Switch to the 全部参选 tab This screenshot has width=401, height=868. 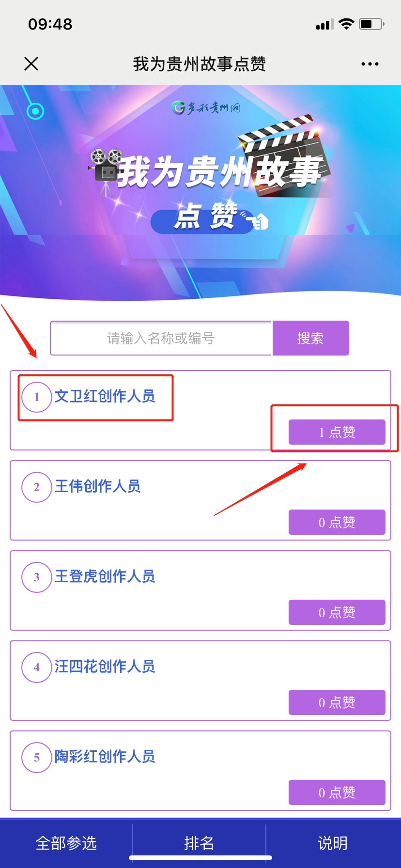point(66,843)
